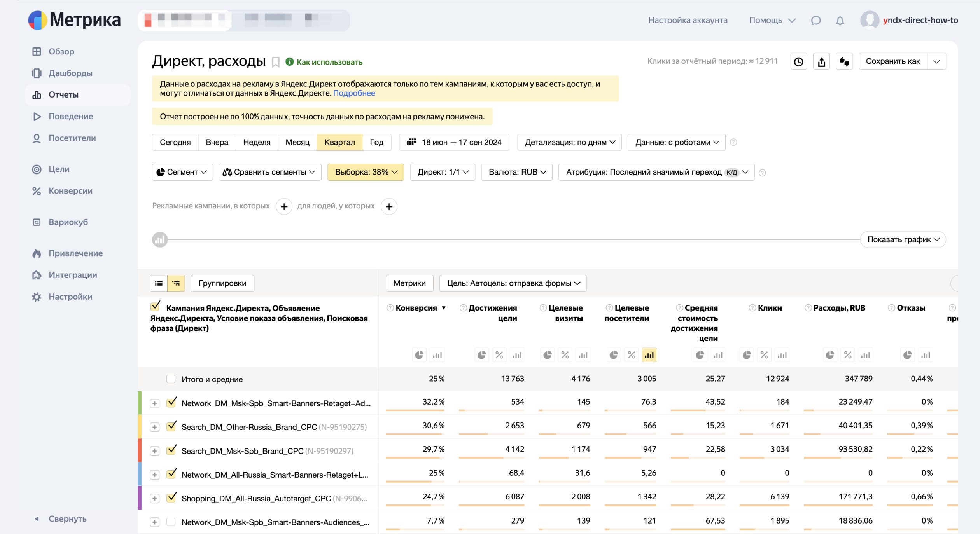980x534 pixels.
Task: Add condition for Рекламные кампании, в которых
Action: click(284, 206)
